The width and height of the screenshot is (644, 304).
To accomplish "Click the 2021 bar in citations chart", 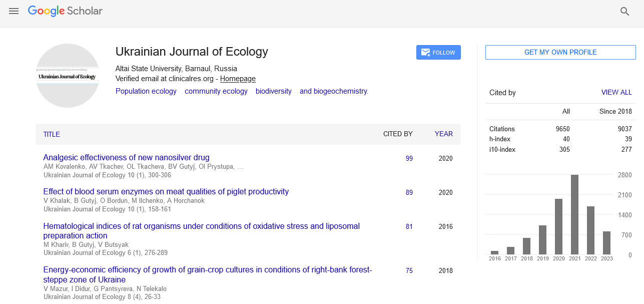I will 574,214.
